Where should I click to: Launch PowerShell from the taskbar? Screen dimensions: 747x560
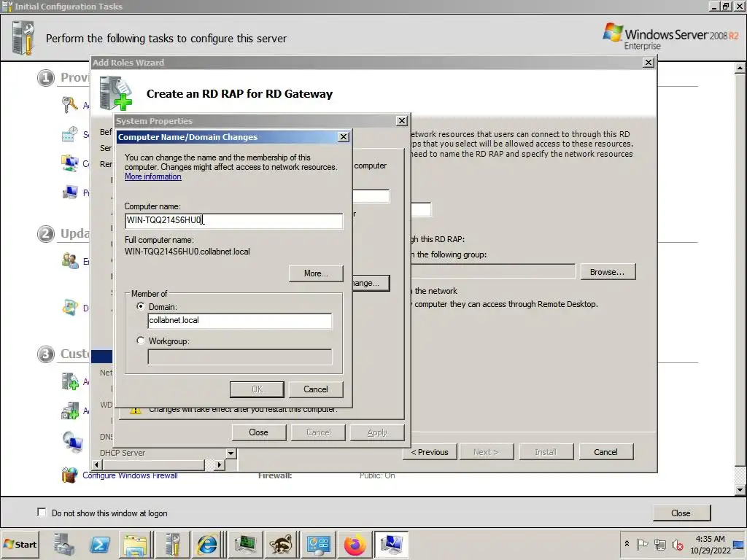coord(100,544)
